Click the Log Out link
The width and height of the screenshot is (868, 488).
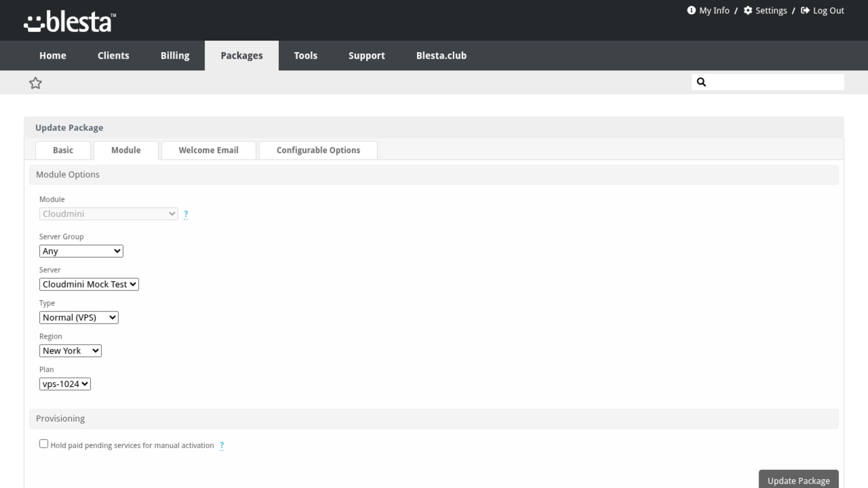828,10
